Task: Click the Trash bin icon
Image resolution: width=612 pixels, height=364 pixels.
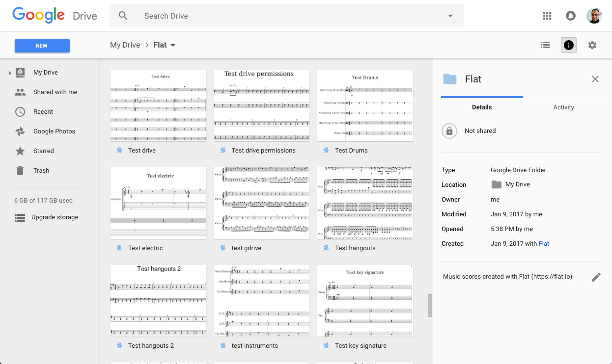Action: (x=20, y=170)
